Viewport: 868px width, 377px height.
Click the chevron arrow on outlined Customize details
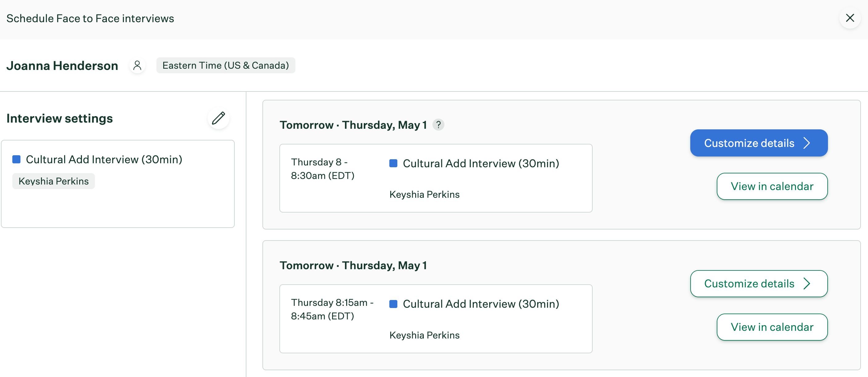click(x=807, y=284)
